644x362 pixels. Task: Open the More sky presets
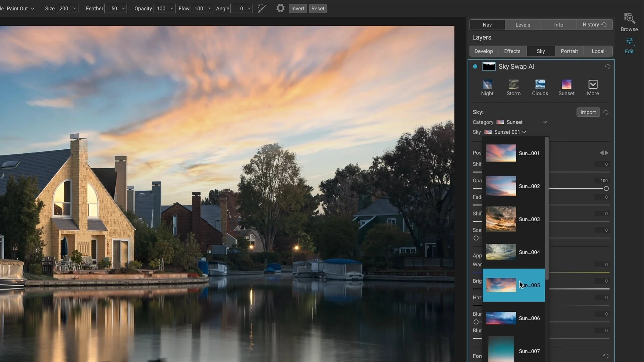(x=593, y=87)
